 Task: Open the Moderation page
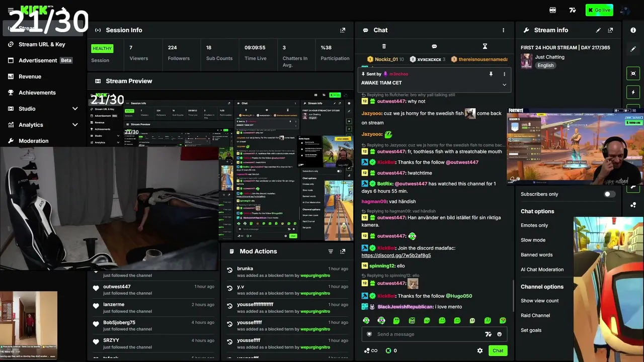(x=43, y=141)
